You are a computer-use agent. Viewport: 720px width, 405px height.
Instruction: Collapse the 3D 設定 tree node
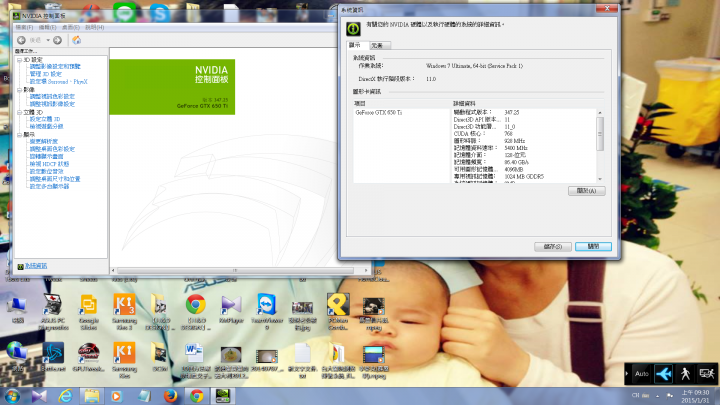coord(19,60)
